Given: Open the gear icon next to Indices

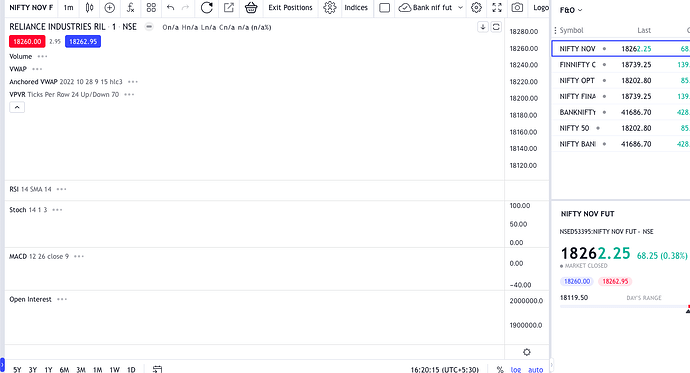Looking at the screenshot, I should [x=330, y=7].
